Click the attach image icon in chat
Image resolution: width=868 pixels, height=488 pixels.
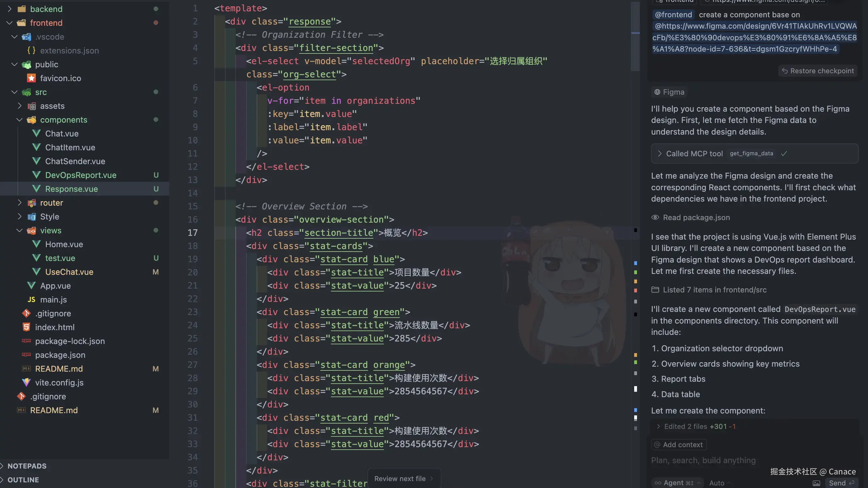coord(816,483)
